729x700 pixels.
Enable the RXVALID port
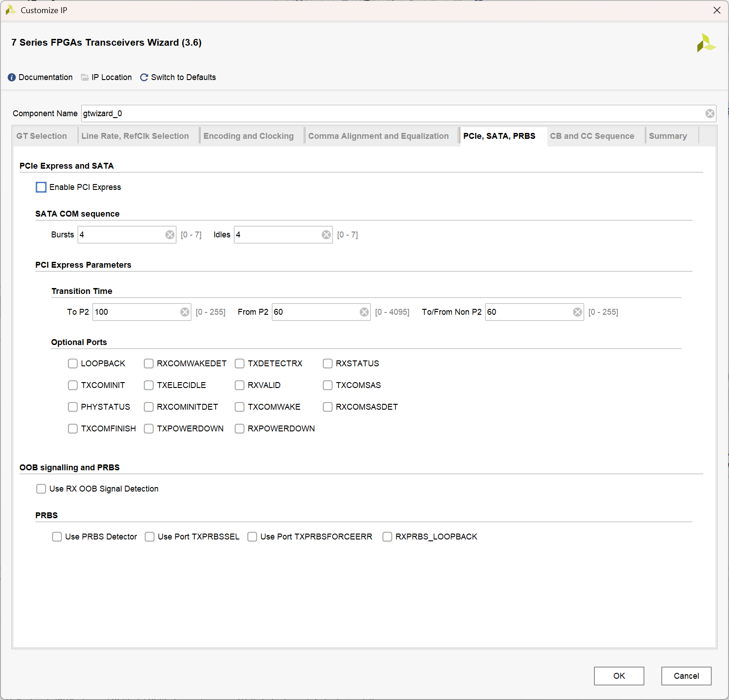(240, 385)
